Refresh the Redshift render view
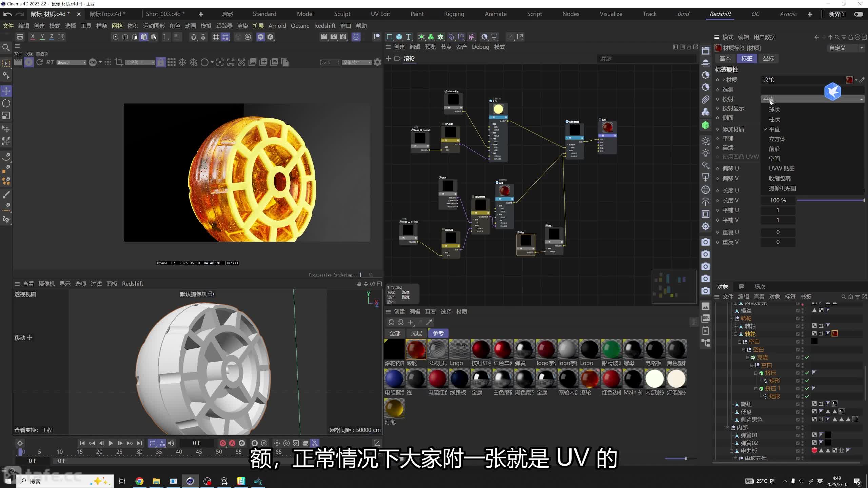The width and height of the screenshot is (868, 488). [40, 62]
